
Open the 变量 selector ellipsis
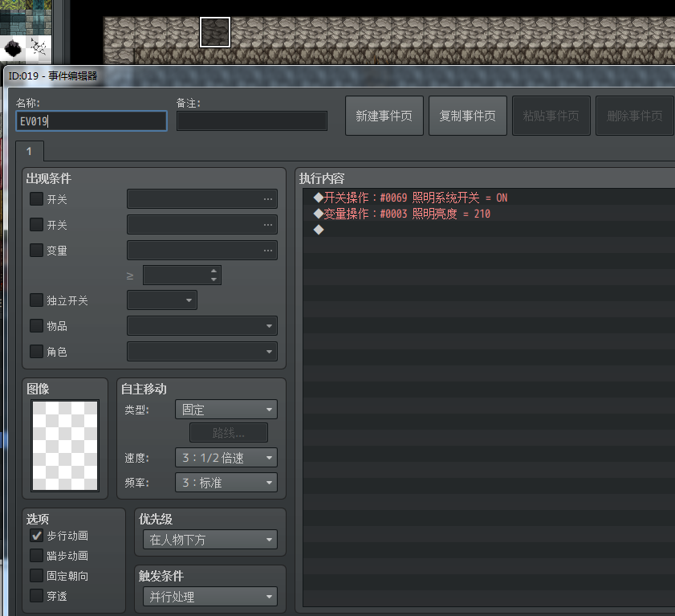pos(268,251)
